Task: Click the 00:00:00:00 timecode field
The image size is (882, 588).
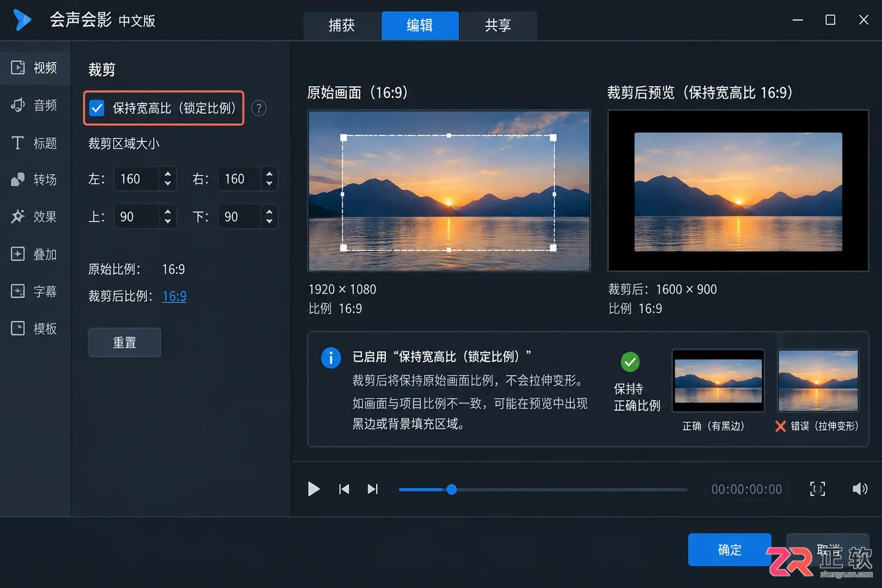Action: 747,489
